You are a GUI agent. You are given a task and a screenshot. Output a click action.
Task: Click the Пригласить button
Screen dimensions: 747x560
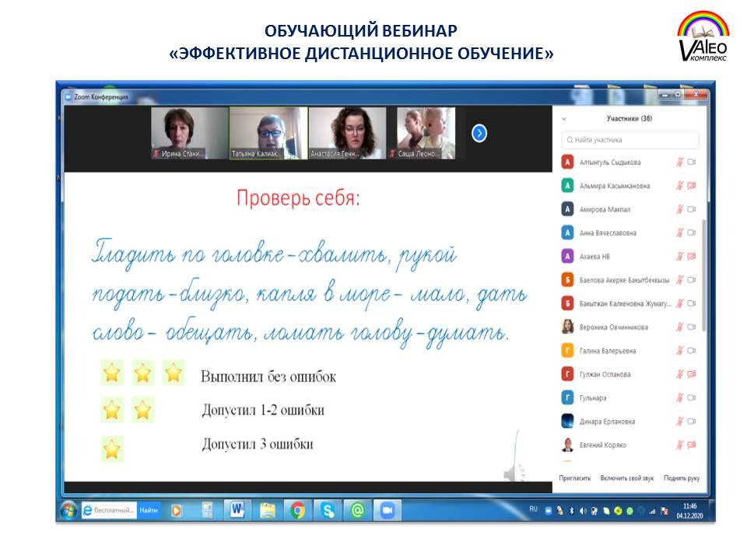click(574, 478)
